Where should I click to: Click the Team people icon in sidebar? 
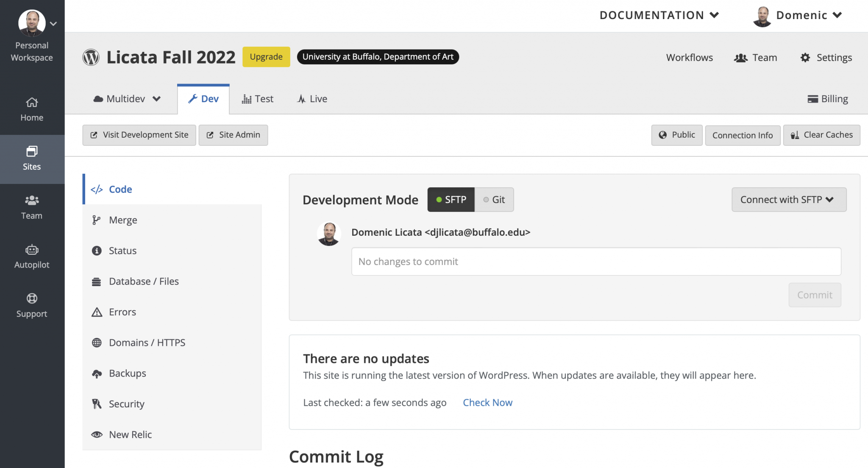[x=32, y=201]
